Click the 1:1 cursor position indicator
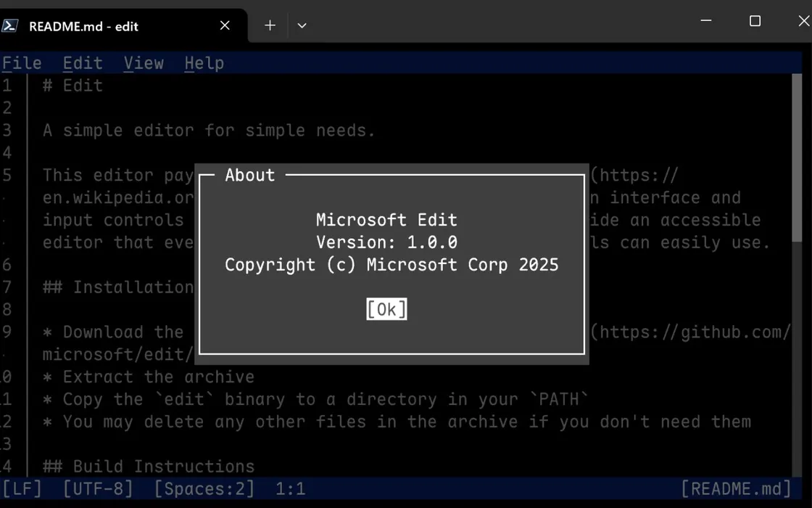Viewport: 812px width, 508px height. [290, 489]
